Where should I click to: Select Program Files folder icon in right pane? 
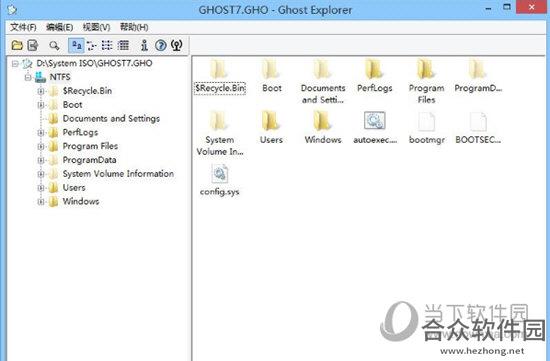click(426, 69)
